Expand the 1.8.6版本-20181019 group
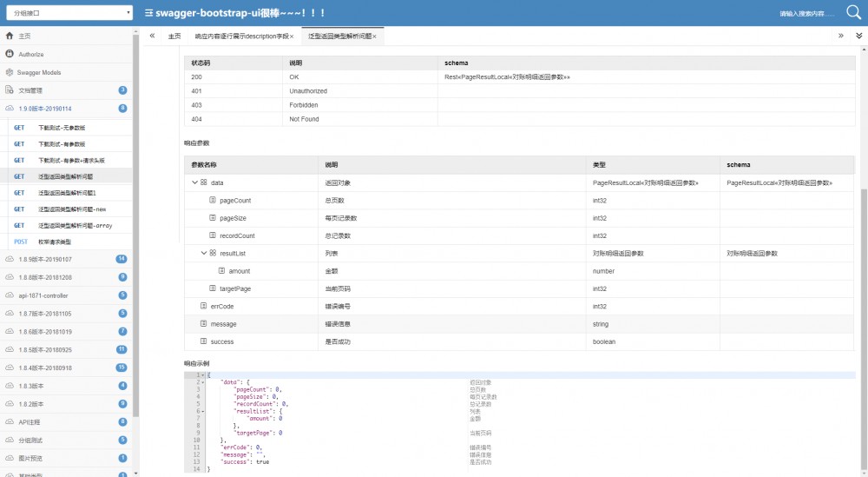 [x=67, y=332]
